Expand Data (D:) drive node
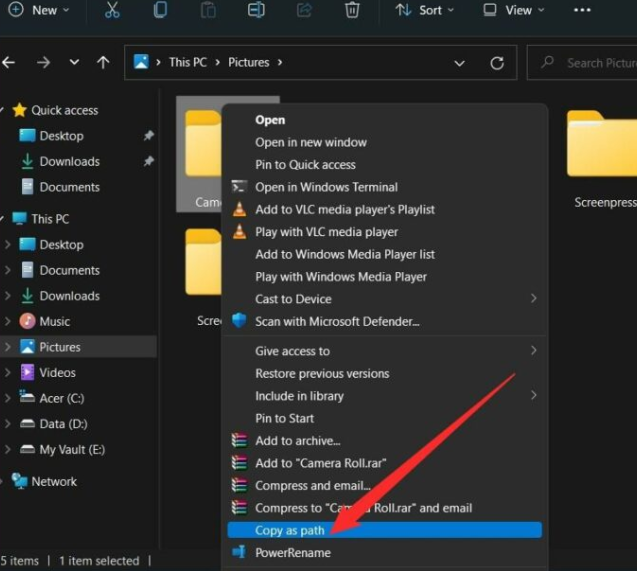The width and height of the screenshot is (637, 571). click(7, 424)
